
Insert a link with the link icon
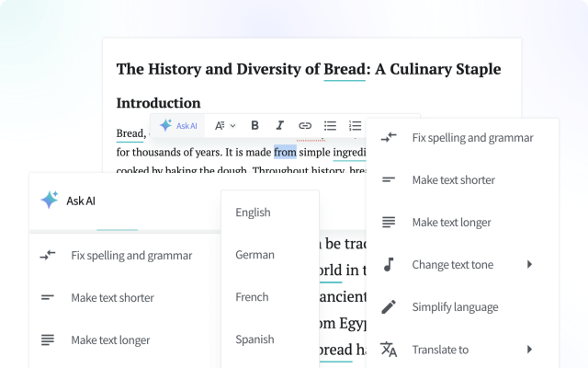(x=305, y=126)
